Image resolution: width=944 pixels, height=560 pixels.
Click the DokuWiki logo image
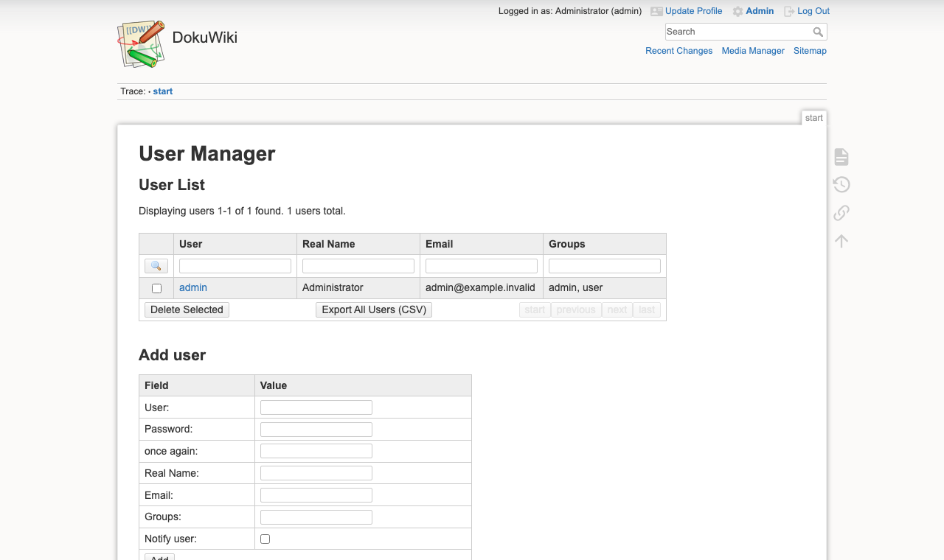[x=141, y=44]
